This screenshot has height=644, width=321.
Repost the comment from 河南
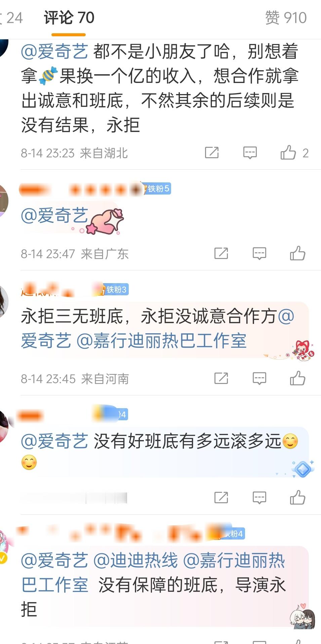click(x=221, y=378)
